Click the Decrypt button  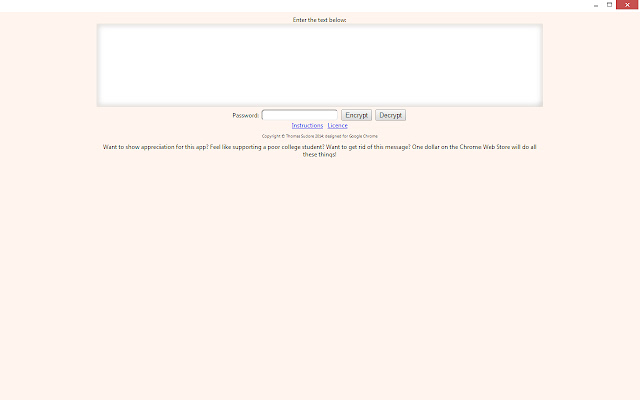point(390,115)
